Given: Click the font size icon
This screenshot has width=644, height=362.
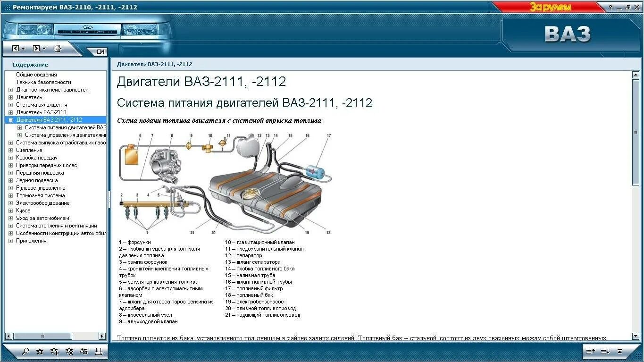Looking at the screenshot, I should tap(84, 351).
